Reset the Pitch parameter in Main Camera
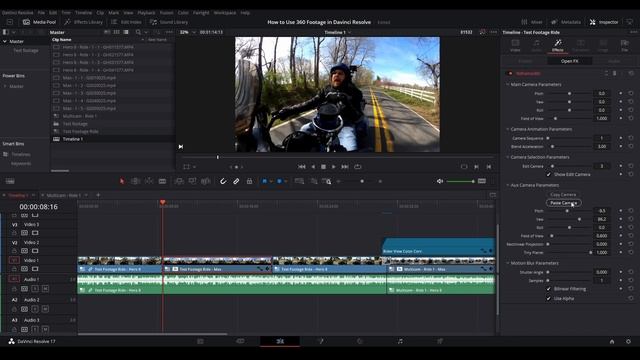The image size is (640, 360). (631, 93)
